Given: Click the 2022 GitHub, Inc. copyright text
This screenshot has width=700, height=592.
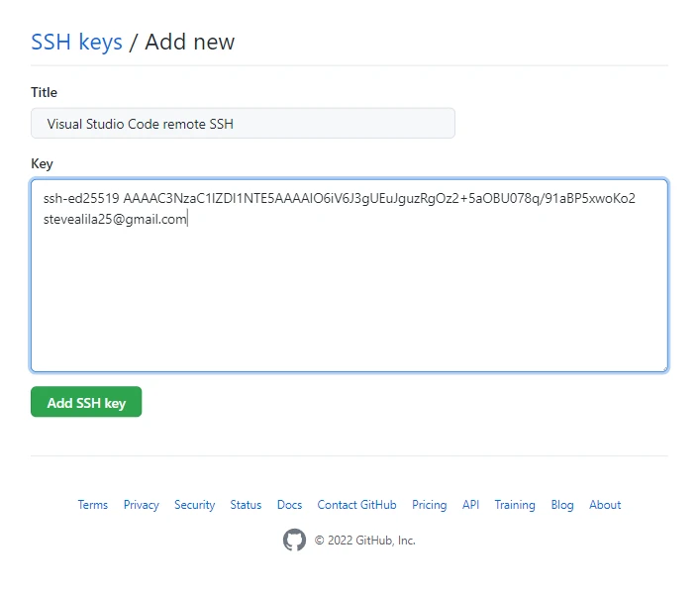Looking at the screenshot, I should [x=364, y=541].
